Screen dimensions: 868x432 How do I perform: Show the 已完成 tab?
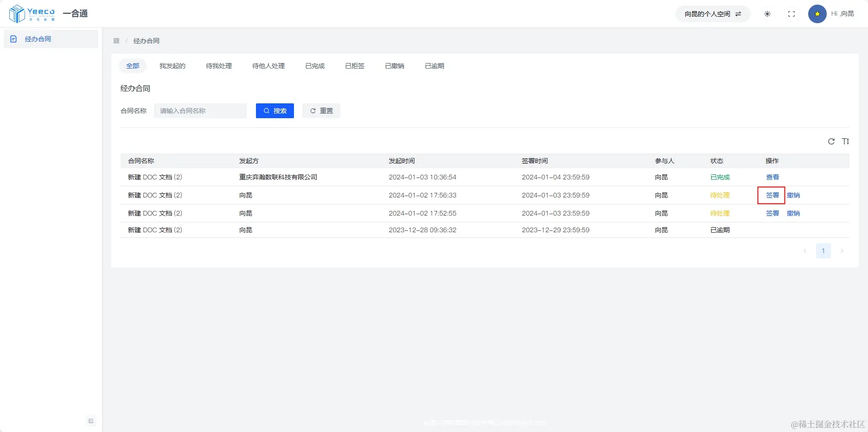315,66
